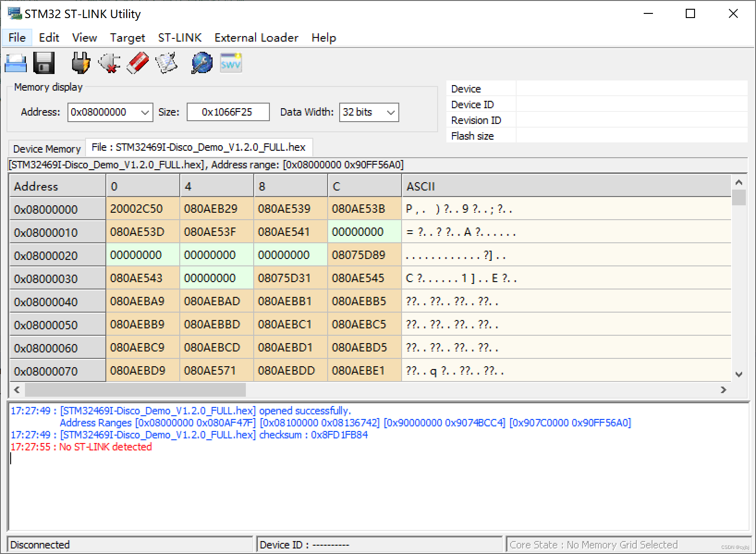Click the Full chip erase eraser icon
The height and width of the screenshot is (554, 756).
point(138,63)
